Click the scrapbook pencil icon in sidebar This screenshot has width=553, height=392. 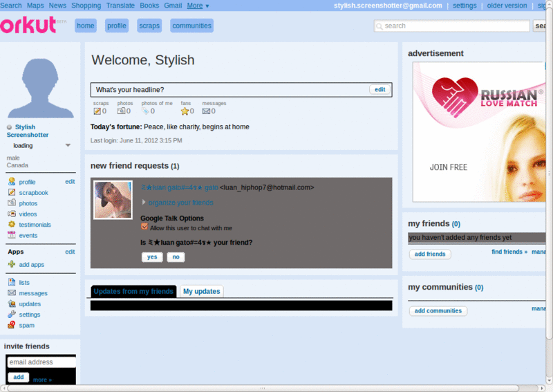[12, 192]
